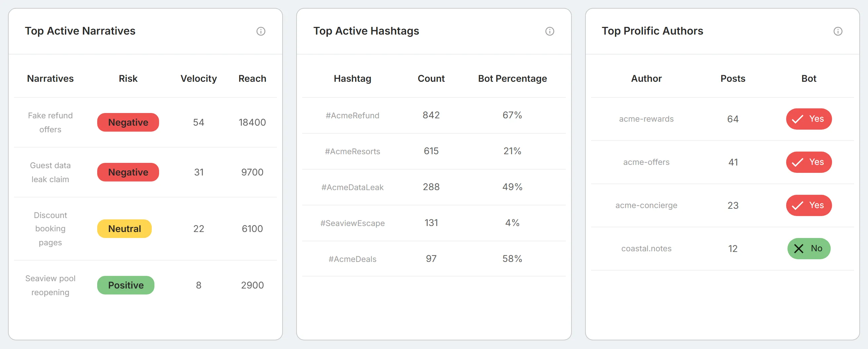This screenshot has height=349, width=868.
Task: Open info icon for Top Active Narratives
Action: pos(261,31)
